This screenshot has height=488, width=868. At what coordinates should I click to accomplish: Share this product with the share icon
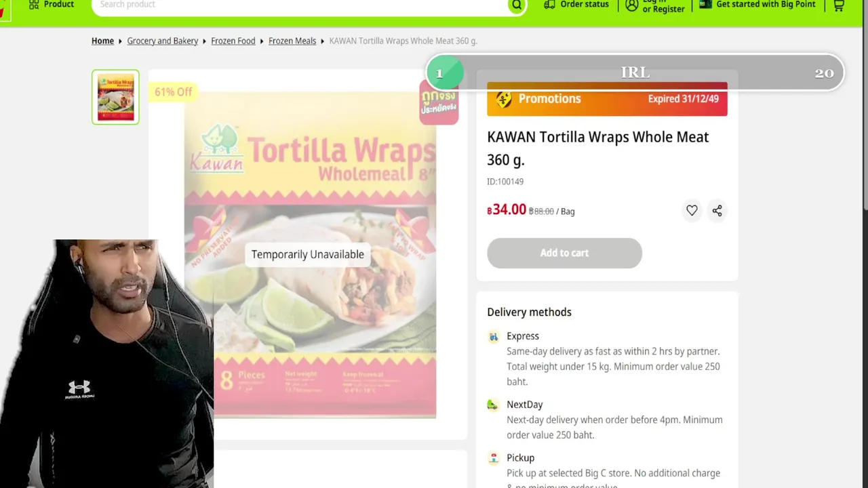coord(717,211)
